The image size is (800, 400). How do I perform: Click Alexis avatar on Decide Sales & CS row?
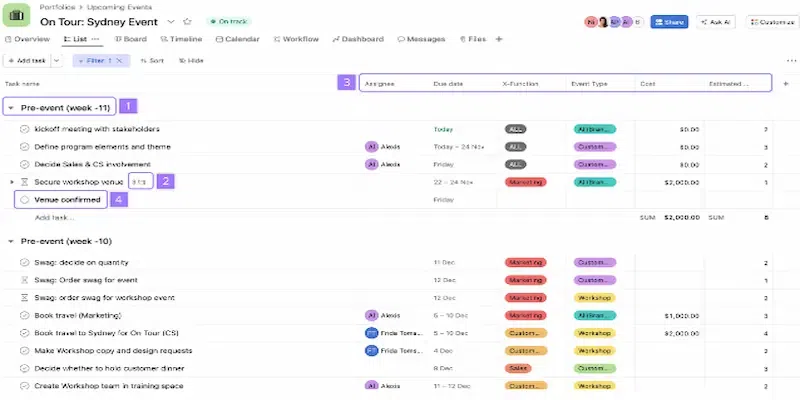coord(371,165)
